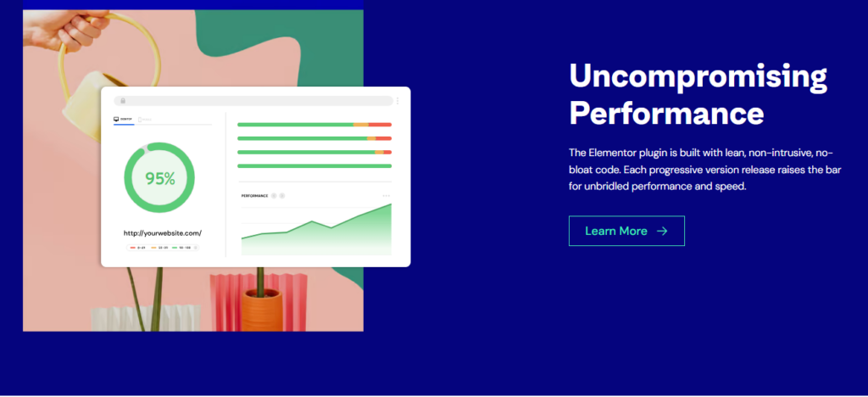The height and width of the screenshot is (397, 868).
Task: Click the desktop monitor icon
Action: coord(117,120)
